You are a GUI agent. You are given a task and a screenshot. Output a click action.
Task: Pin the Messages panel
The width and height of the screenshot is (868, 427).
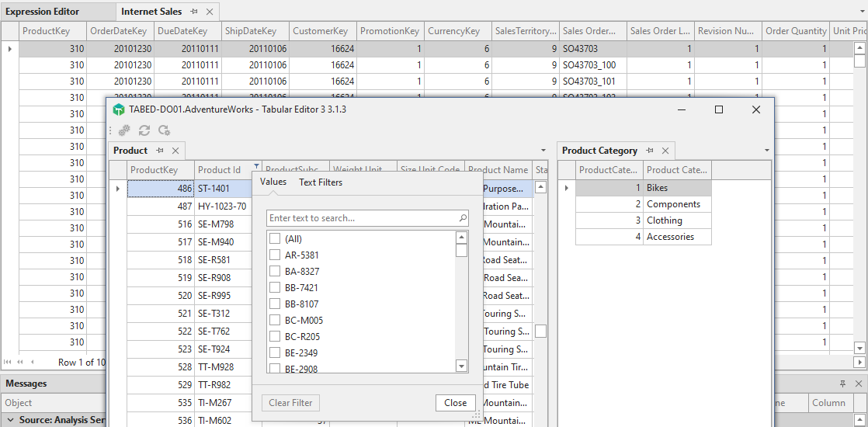point(842,384)
